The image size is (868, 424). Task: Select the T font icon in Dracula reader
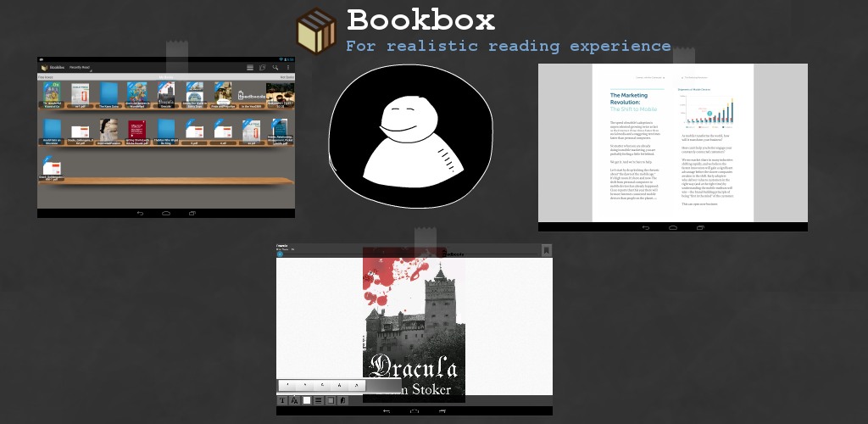coord(281,400)
